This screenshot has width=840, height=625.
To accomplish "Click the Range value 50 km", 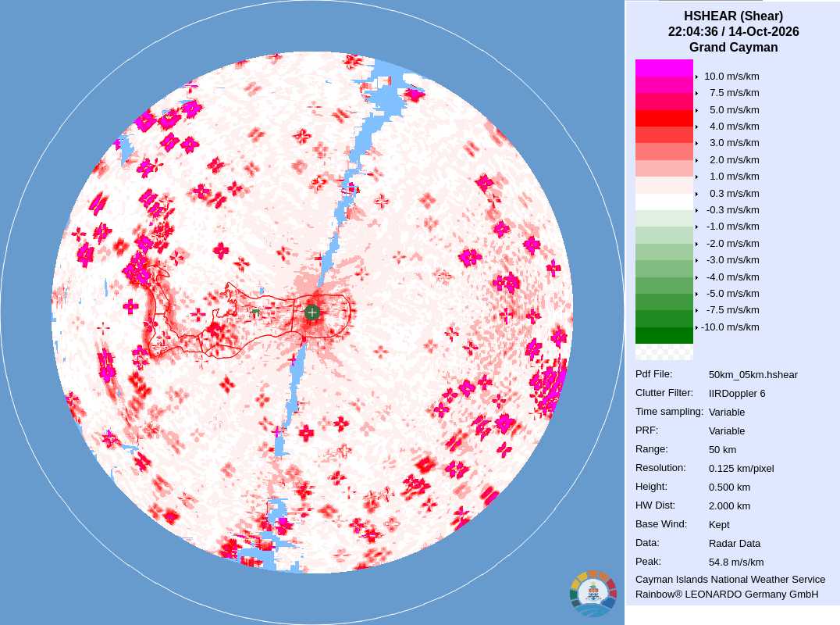I will point(722,450).
